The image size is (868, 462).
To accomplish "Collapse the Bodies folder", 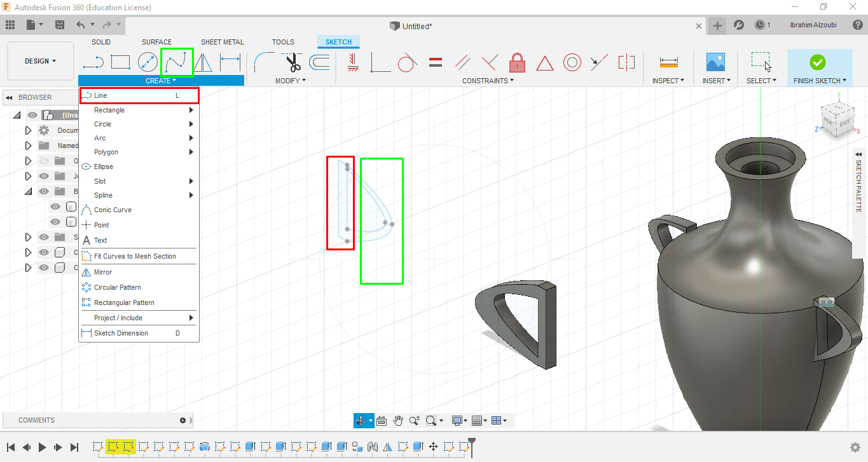I will tap(28, 191).
